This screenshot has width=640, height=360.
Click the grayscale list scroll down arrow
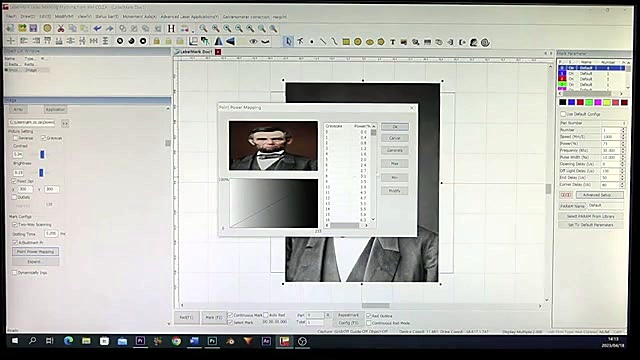pyautogui.click(x=373, y=219)
